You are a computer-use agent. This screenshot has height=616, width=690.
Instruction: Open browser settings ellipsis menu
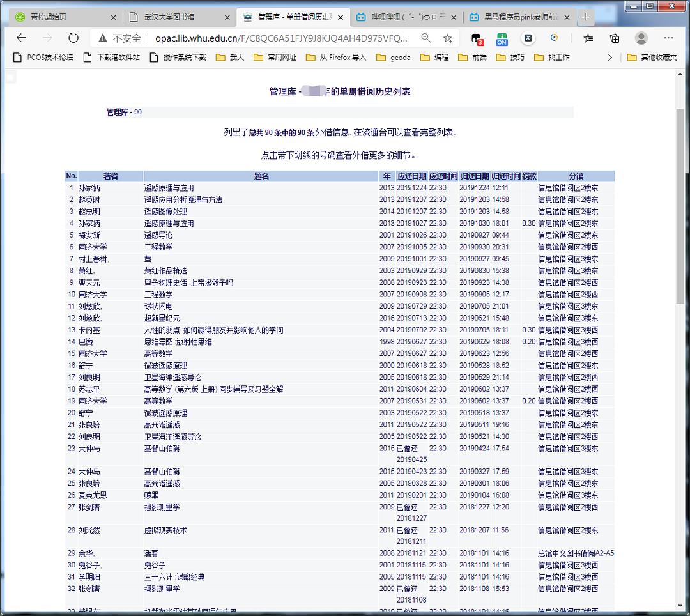tap(668, 38)
